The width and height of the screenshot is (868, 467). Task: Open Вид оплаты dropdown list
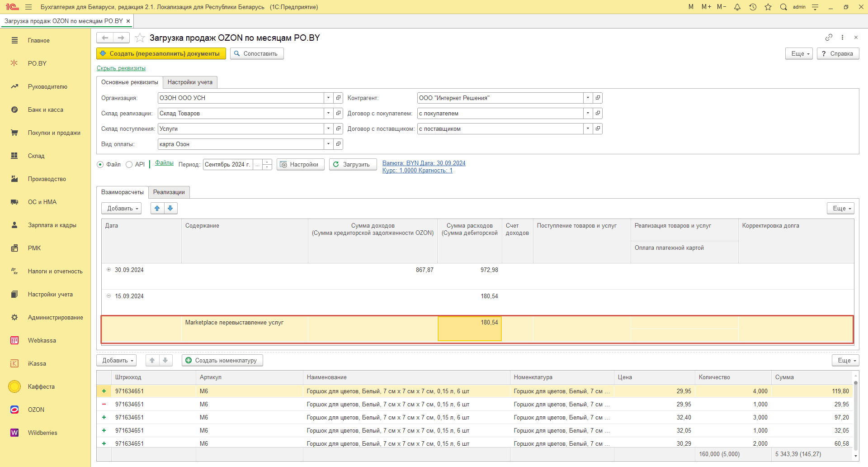329,144
